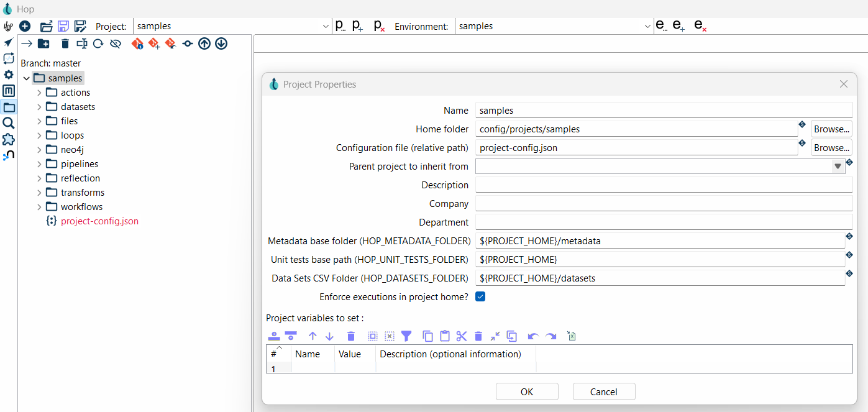Toggle the hidden files eye icon
Image resolution: width=868 pixels, height=412 pixels.
coord(115,43)
